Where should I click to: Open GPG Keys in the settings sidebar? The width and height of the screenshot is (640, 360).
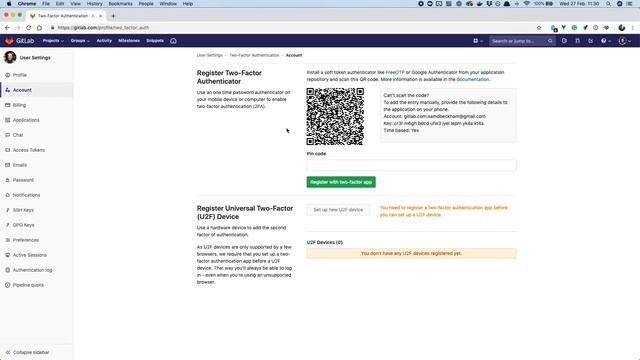coord(23,225)
